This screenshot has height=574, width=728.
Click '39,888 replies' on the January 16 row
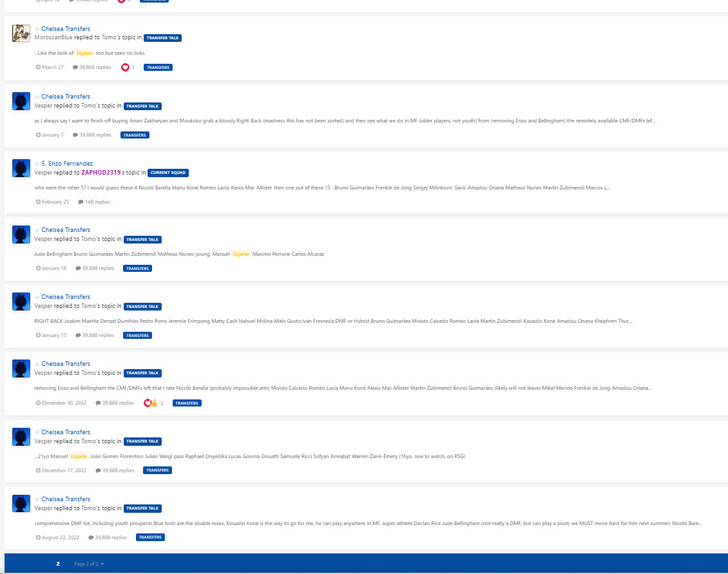point(98,269)
